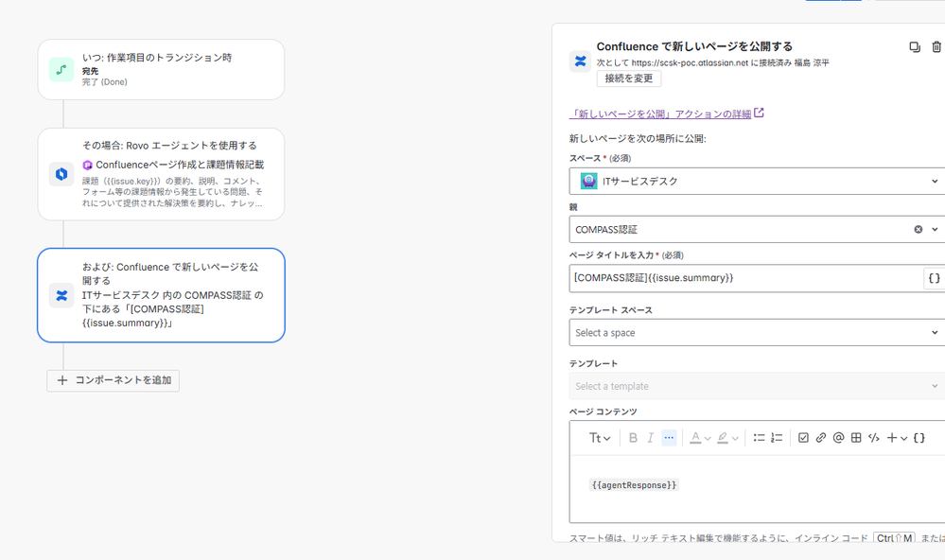The image size is (945, 560).
Task: Insert a link in page content
Action: tap(821, 438)
